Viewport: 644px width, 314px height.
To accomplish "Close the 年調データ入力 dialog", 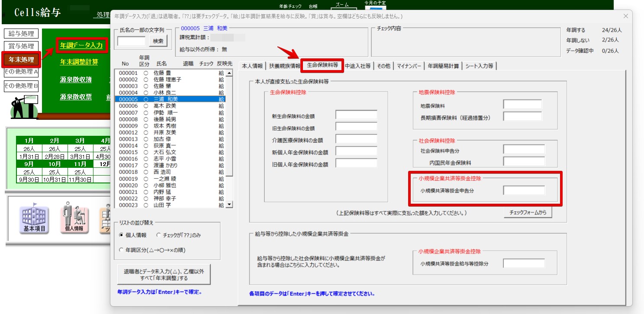I will click(x=625, y=16).
